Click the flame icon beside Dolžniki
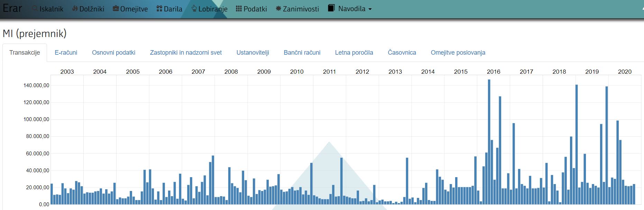The image size is (644, 210). (75, 8)
